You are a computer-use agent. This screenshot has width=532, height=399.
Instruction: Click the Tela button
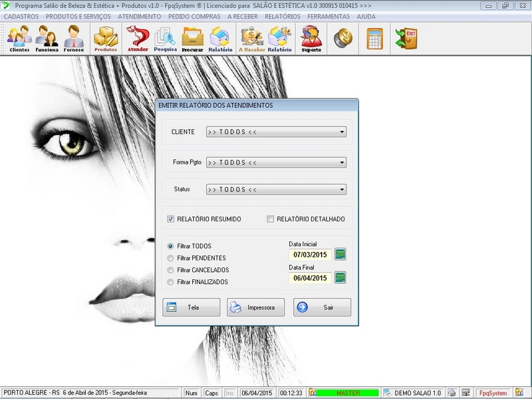click(x=192, y=307)
